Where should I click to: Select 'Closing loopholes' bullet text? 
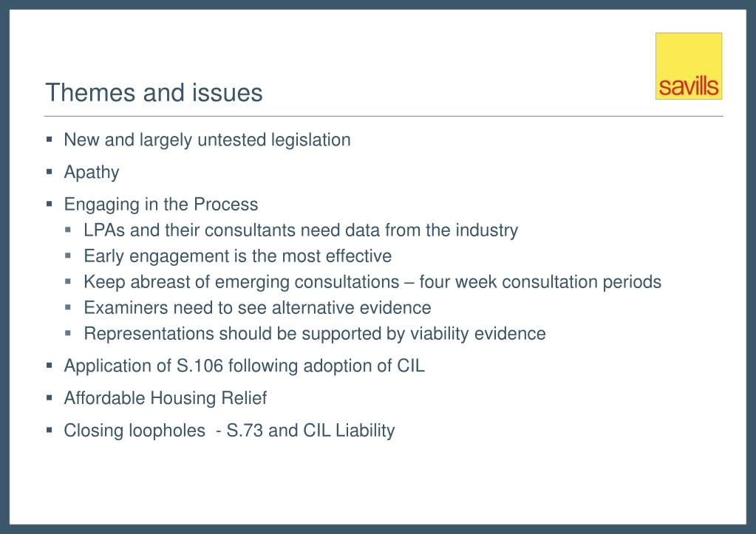tap(134, 431)
